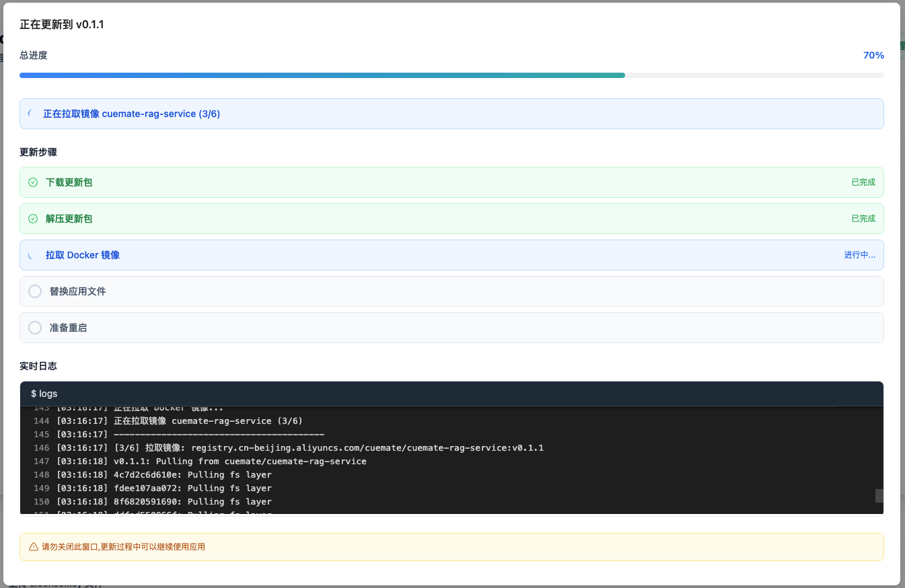The width and height of the screenshot is (905, 588).
Task: Click the empty circle icon beside 准备重启
Action: [x=35, y=328]
